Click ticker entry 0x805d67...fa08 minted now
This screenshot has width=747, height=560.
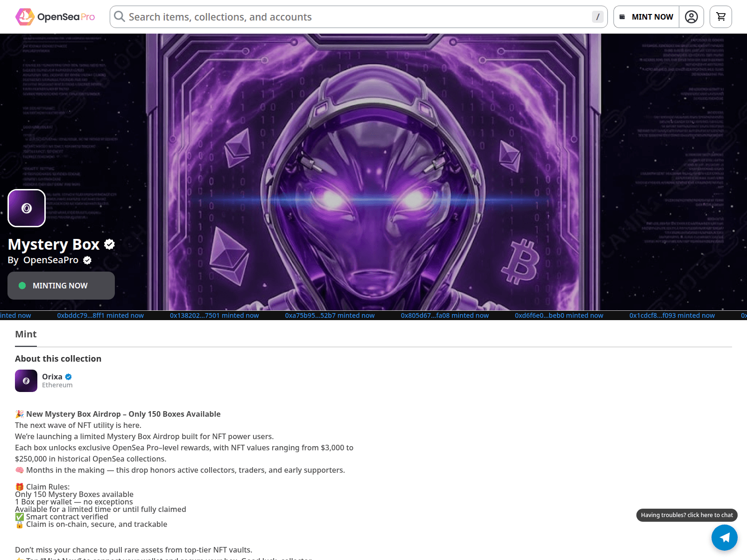click(444, 315)
